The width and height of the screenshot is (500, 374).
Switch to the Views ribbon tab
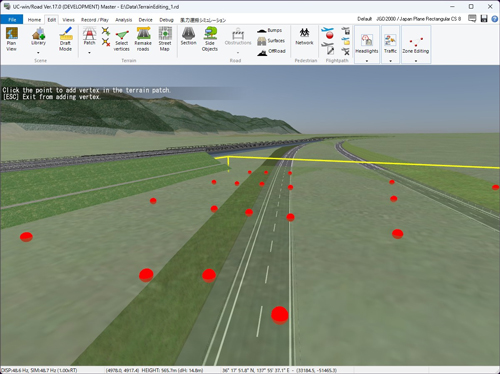pos(68,20)
